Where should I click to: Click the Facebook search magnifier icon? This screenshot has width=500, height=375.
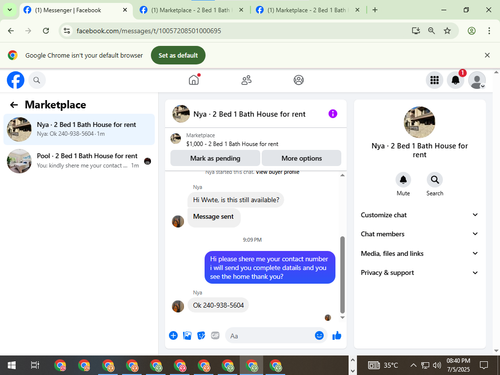37,80
